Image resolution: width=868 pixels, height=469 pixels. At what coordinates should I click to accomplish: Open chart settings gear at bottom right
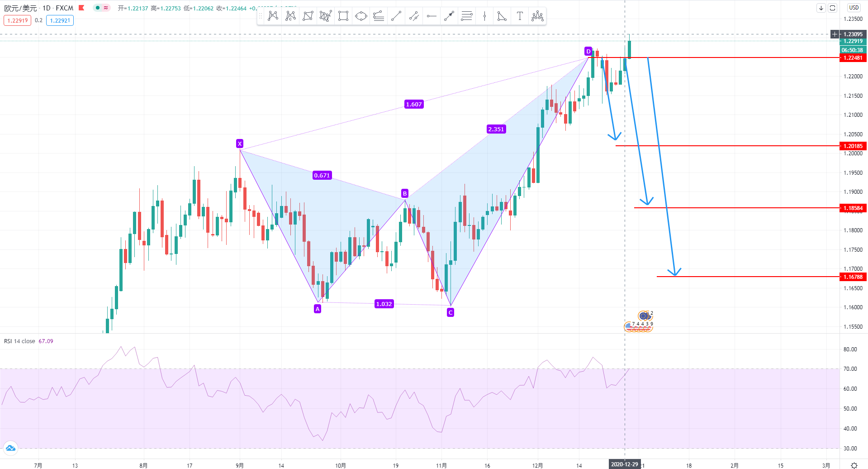(x=854, y=465)
